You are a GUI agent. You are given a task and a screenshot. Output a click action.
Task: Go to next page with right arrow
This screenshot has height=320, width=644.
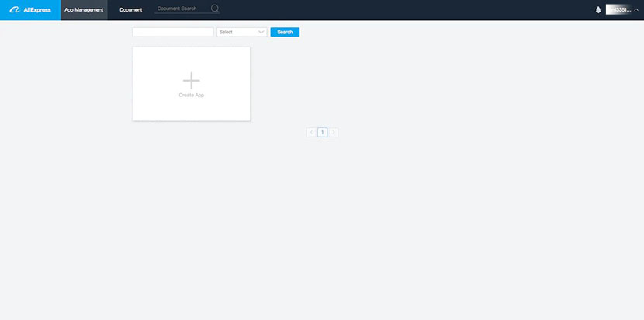pyautogui.click(x=334, y=133)
